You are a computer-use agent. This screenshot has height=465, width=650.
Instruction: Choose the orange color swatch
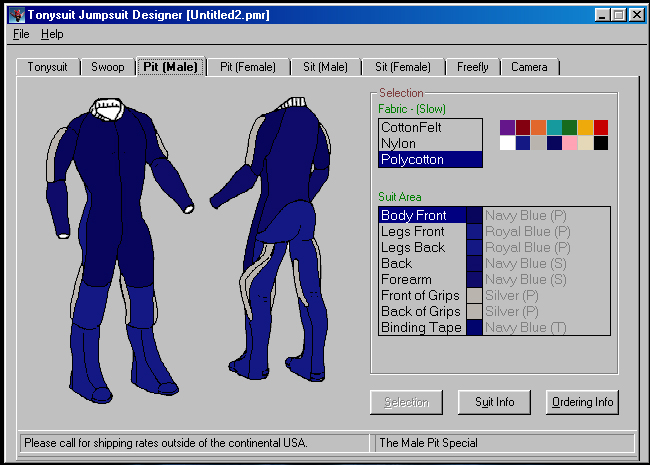(x=538, y=127)
